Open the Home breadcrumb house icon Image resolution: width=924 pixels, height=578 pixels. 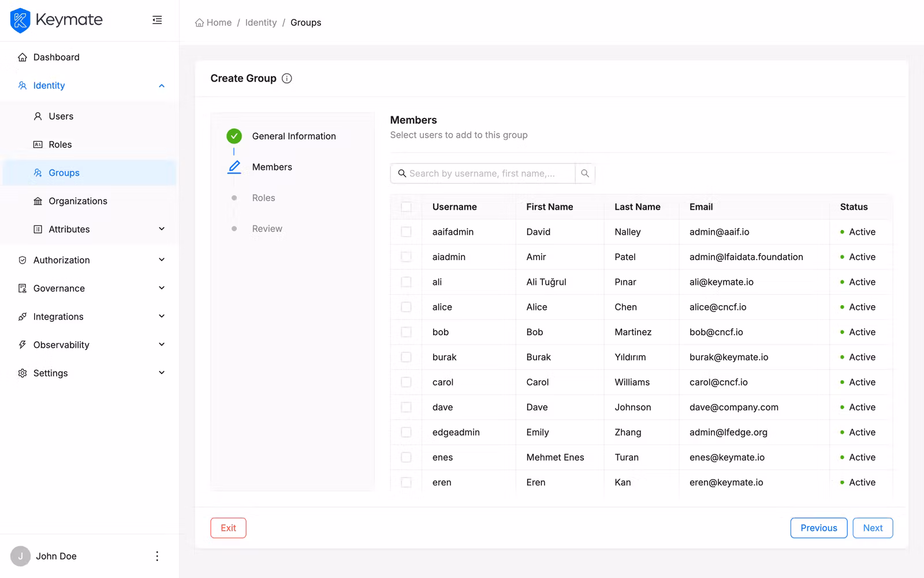tap(199, 22)
